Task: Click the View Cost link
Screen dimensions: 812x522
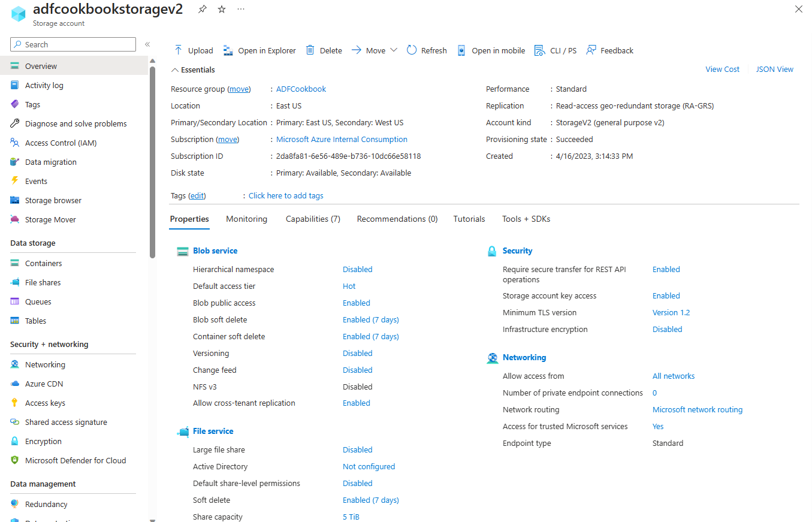Action: tap(722, 69)
